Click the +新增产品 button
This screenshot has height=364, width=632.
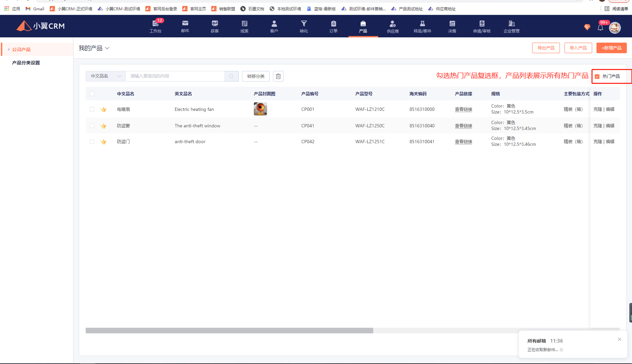click(x=611, y=48)
